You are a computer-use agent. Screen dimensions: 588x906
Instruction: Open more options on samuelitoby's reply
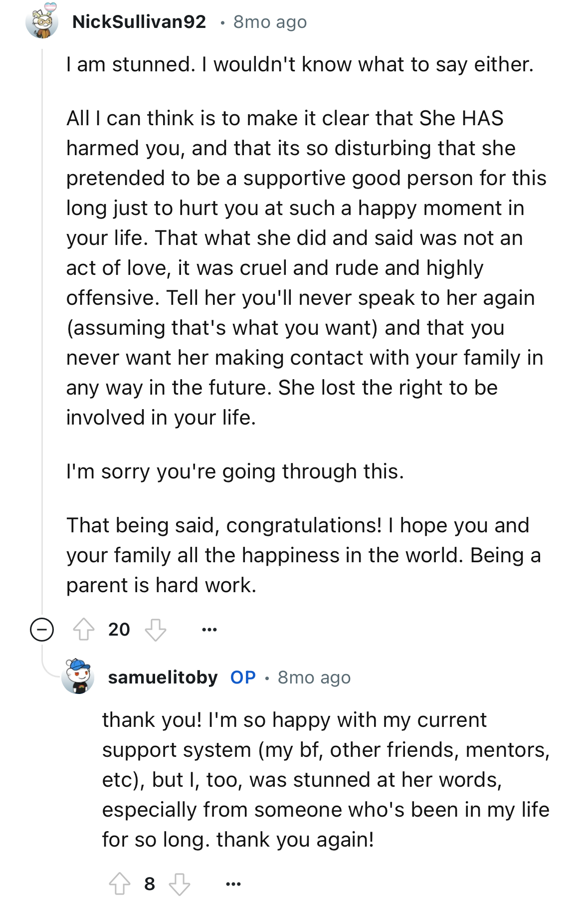point(233,884)
